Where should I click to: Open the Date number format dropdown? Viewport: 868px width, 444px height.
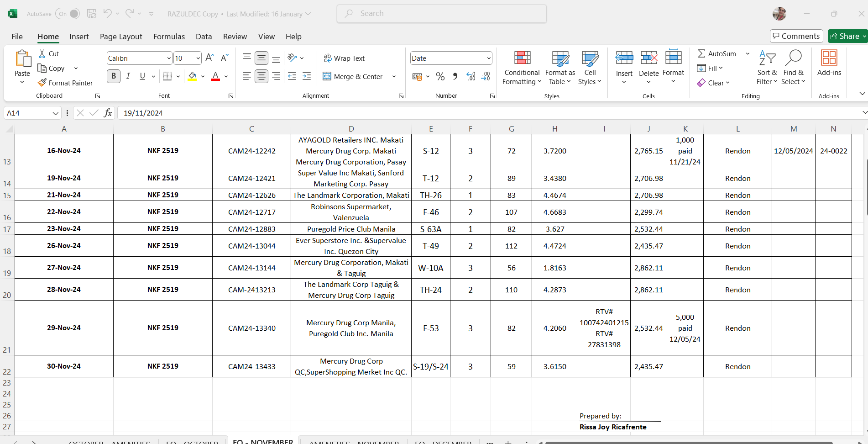tap(489, 58)
